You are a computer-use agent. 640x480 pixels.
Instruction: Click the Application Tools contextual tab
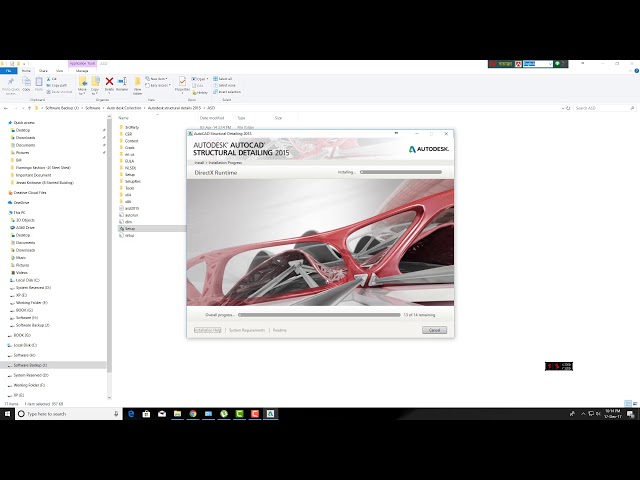pyautogui.click(x=82, y=64)
